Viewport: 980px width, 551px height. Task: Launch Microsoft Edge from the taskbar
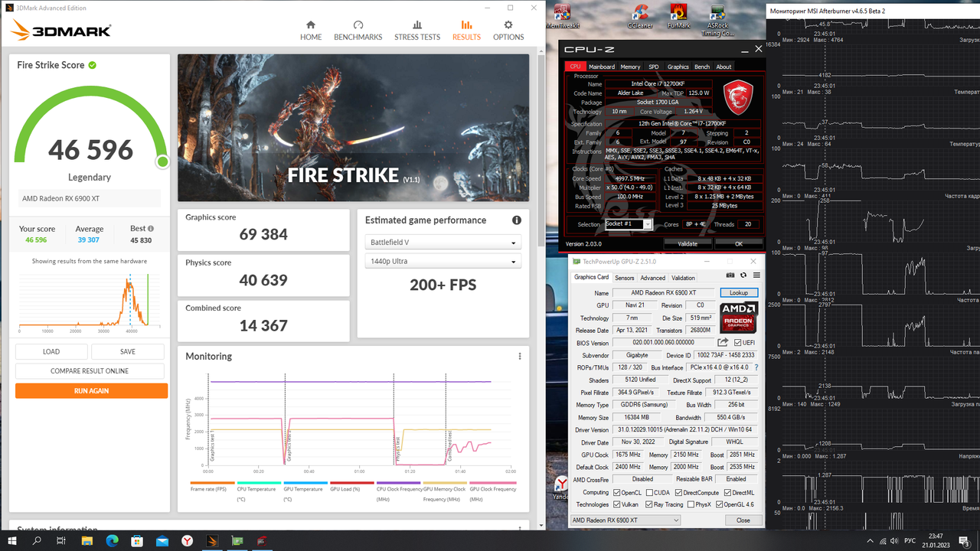pos(112,541)
